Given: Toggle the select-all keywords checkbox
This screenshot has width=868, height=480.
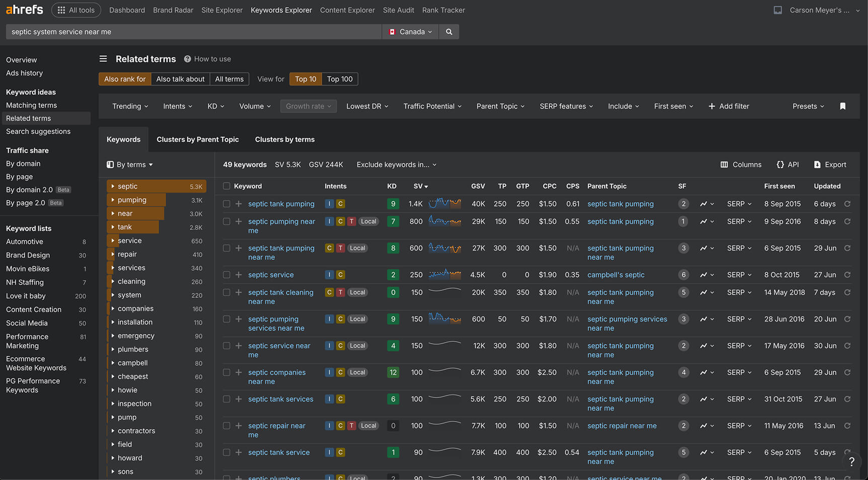Looking at the screenshot, I should tap(227, 186).
